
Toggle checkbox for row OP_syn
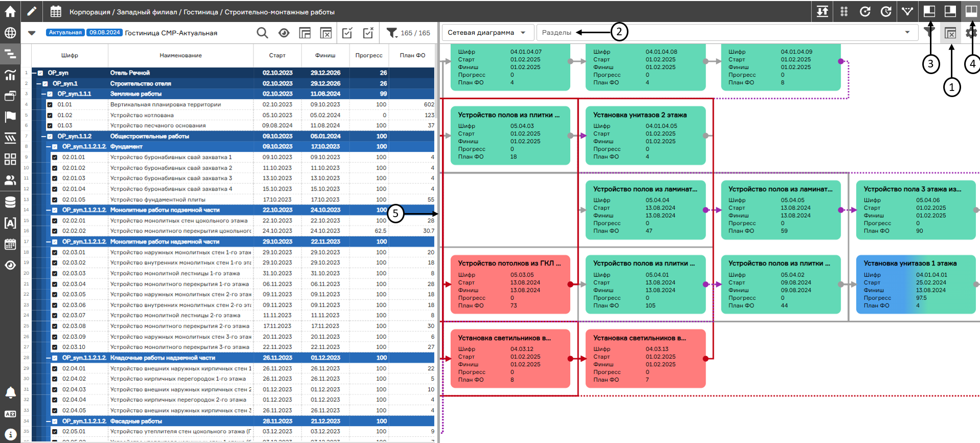click(x=40, y=73)
